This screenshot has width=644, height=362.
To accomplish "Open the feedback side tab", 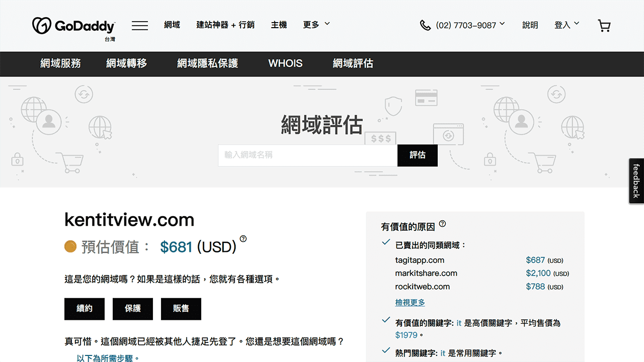I will coord(636,181).
